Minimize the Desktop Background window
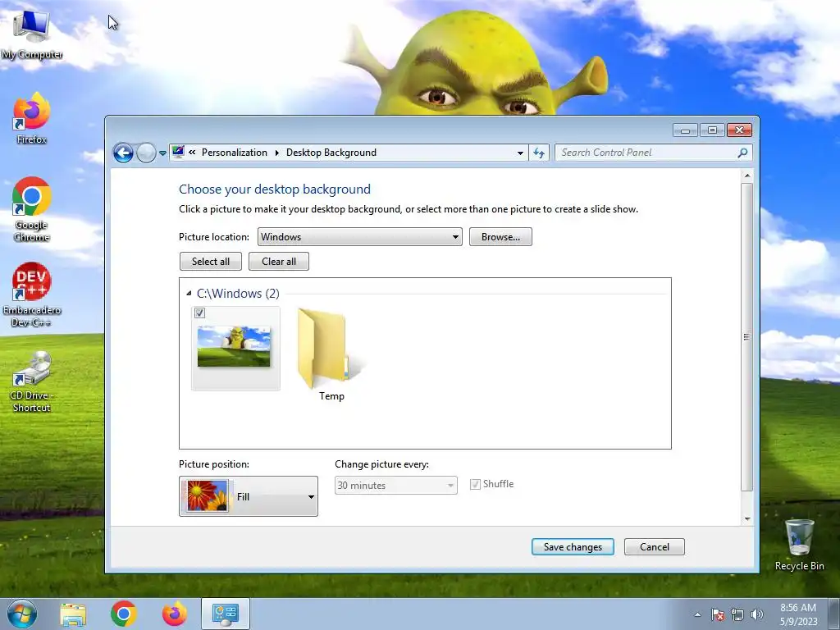Screen dimensions: 840x630 pyautogui.click(x=685, y=130)
